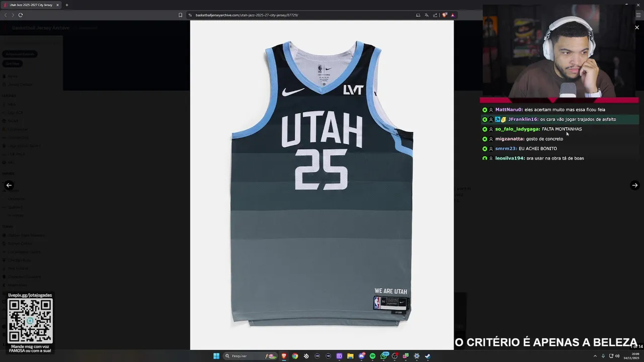Open File Explorer from taskbar
The width and height of the screenshot is (644, 362).
click(x=351, y=356)
